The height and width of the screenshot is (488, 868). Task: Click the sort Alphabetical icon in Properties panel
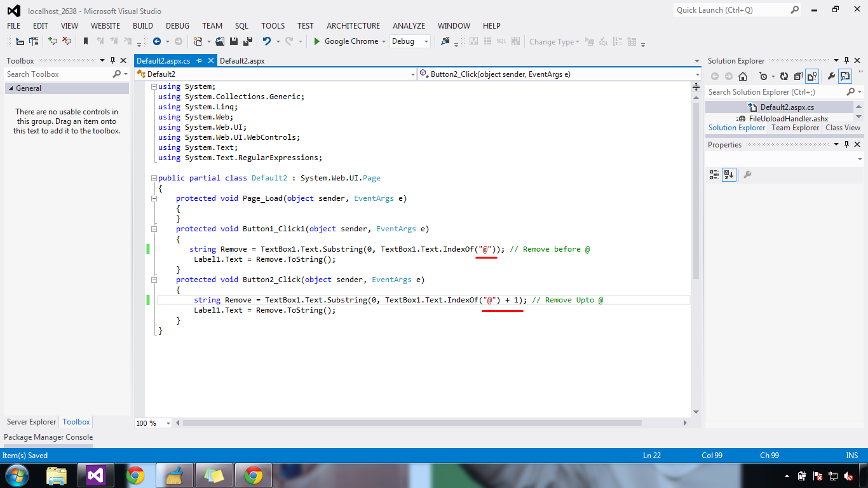728,175
